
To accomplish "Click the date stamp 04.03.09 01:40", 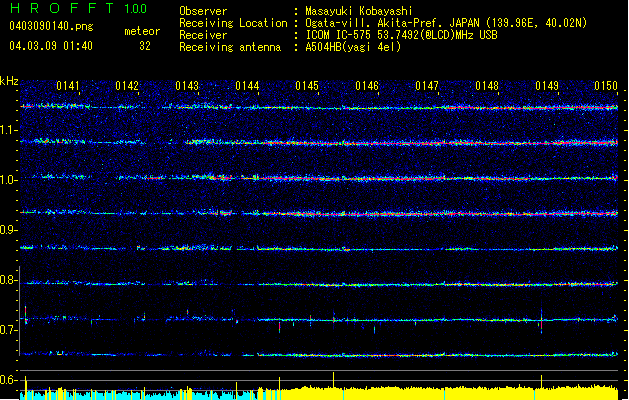I will coord(50,46).
